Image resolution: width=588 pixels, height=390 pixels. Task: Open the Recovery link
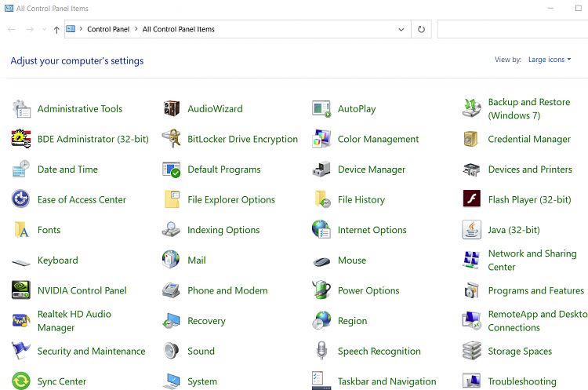pyautogui.click(x=207, y=321)
